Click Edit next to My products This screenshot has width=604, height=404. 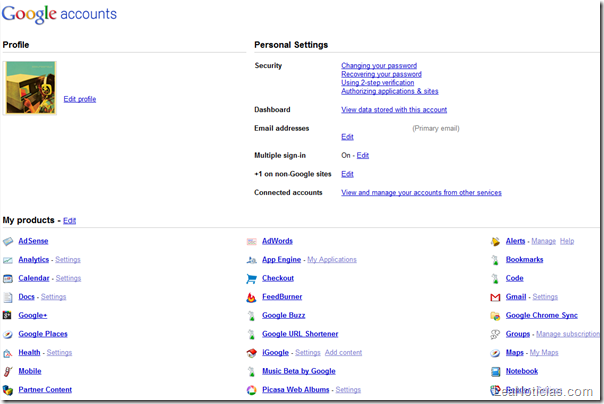(69, 221)
